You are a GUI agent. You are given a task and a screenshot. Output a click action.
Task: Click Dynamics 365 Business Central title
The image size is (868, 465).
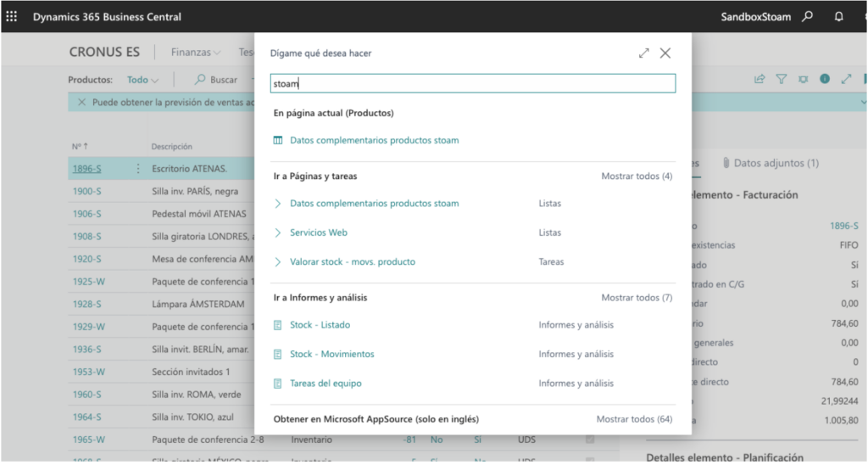[107, 17]
